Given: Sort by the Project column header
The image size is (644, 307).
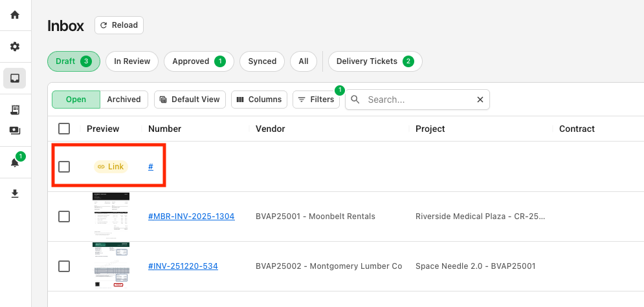Looking at the screenshot, I should 430,129.
